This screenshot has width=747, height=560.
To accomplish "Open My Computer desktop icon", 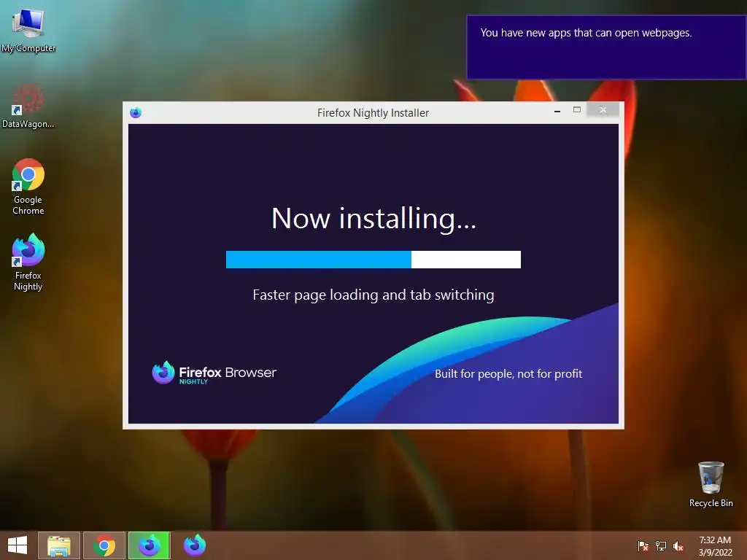I will 28,28.
